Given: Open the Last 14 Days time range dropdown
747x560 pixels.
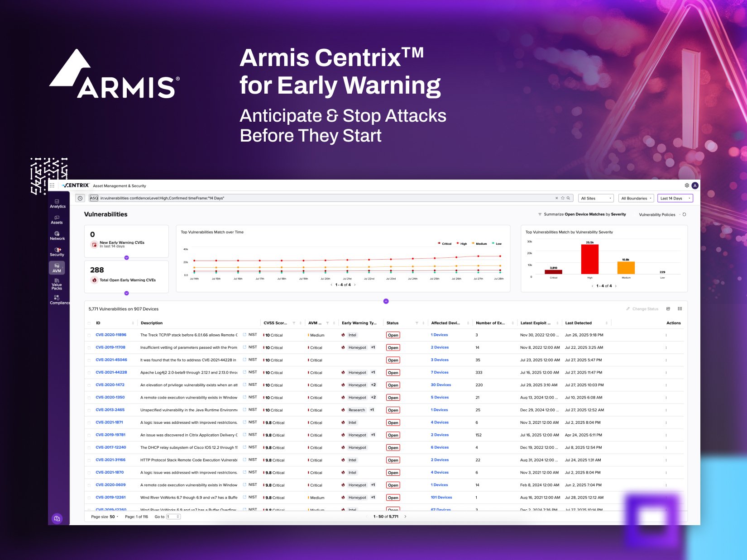Looking at the screenshot, I should click(675, 198).
